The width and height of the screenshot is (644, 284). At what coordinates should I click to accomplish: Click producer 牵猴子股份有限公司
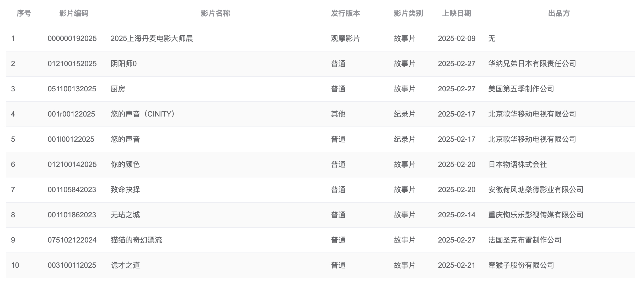(x=521, y=265)
